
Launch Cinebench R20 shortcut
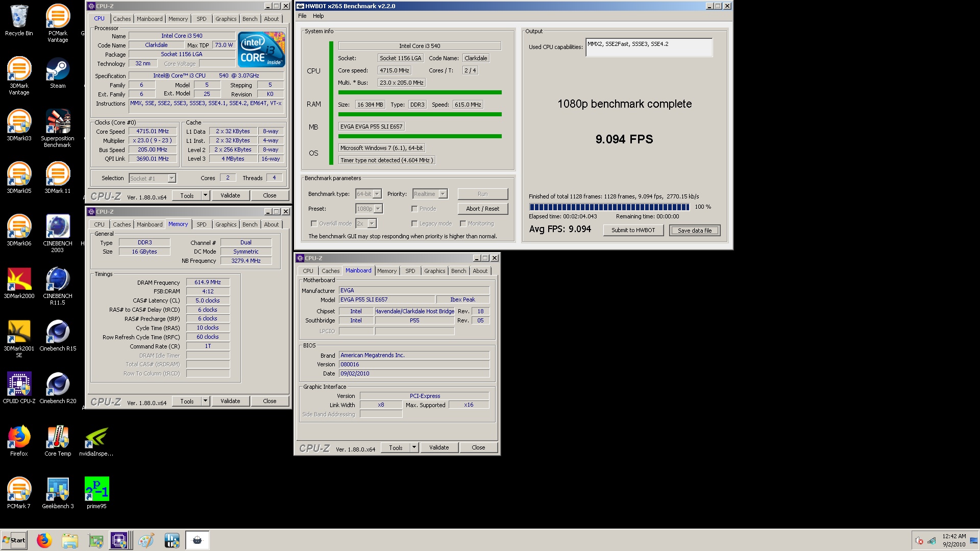(x=58, y=388)
